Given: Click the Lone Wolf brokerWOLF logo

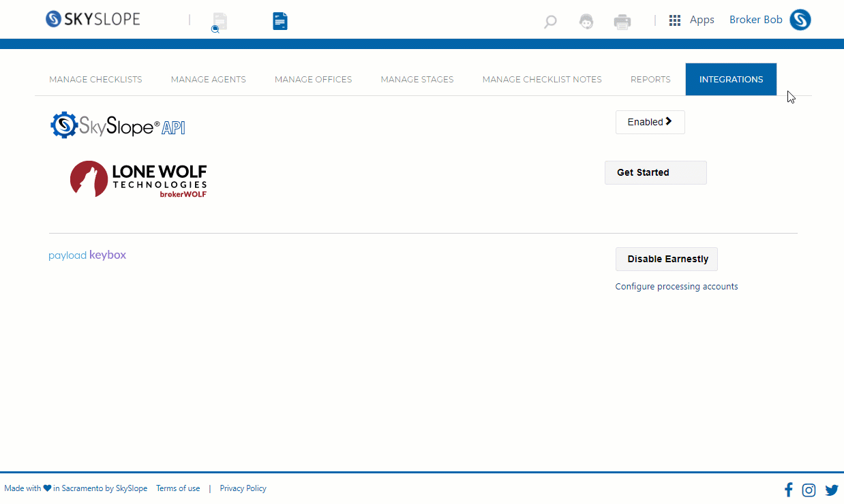Looking at the screenshot, I should point(138,179).
